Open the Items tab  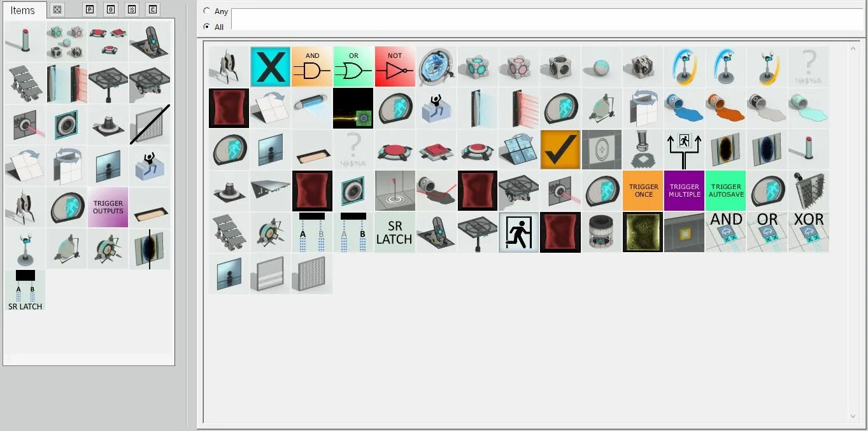23,10
